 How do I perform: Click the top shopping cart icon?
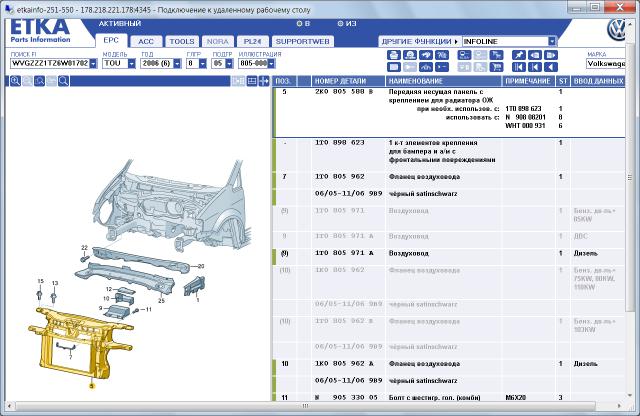(496, 55)
